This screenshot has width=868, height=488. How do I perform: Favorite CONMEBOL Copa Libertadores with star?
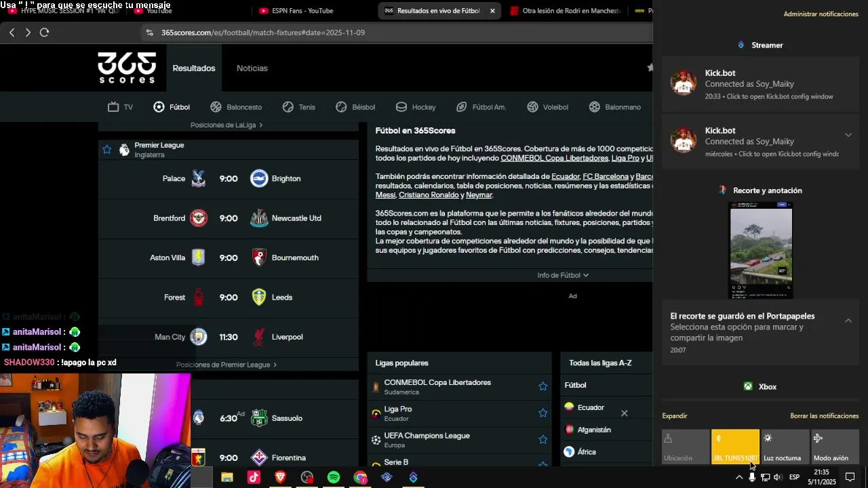pyautogui.click(x=542, y=386)
